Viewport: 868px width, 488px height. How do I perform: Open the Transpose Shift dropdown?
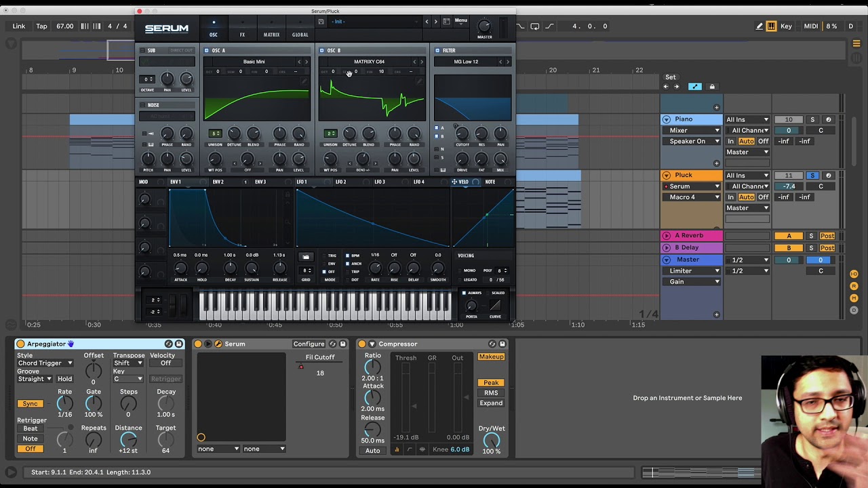129,363
